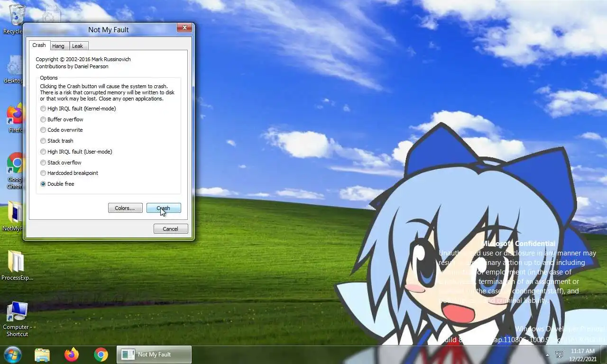Image resolution: width=607 pixels, height=364 pixels.
Task: Select the Double free radio button
Action: click(x=57, y=184)
